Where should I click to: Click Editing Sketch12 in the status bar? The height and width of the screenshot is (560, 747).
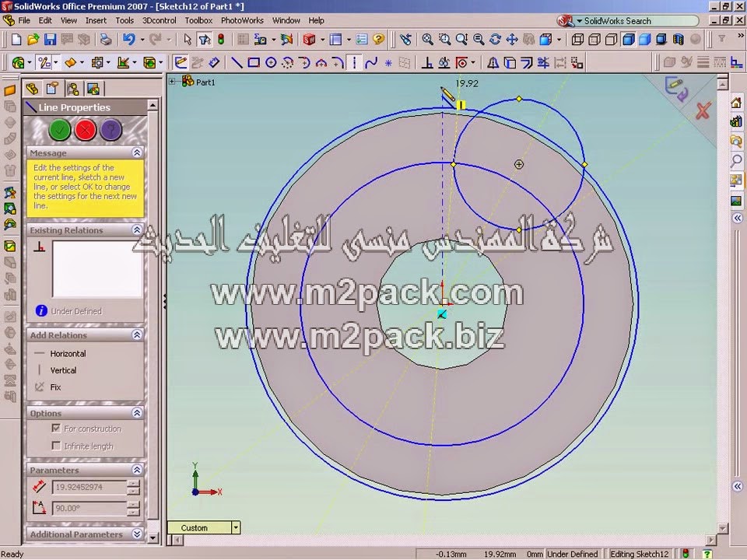click(x=640, y=554)
